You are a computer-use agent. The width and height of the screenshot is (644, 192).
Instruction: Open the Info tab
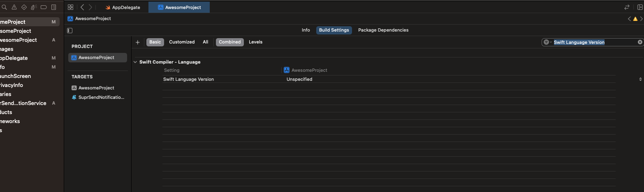coord(306,30)
